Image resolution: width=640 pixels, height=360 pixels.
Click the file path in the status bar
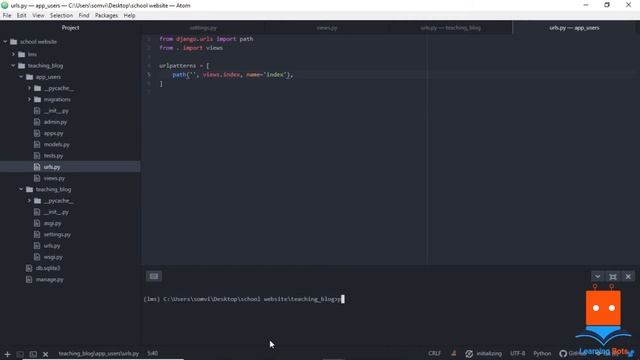coord(98,353)
